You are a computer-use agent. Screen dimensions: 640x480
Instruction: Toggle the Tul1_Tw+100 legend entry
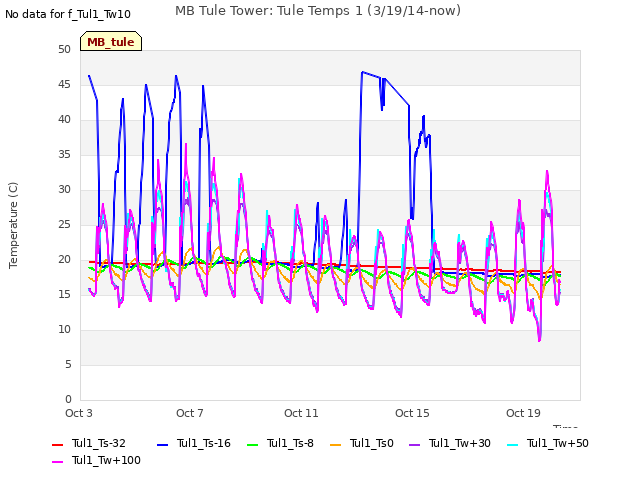pyautogui.click(x=96, y=460)
